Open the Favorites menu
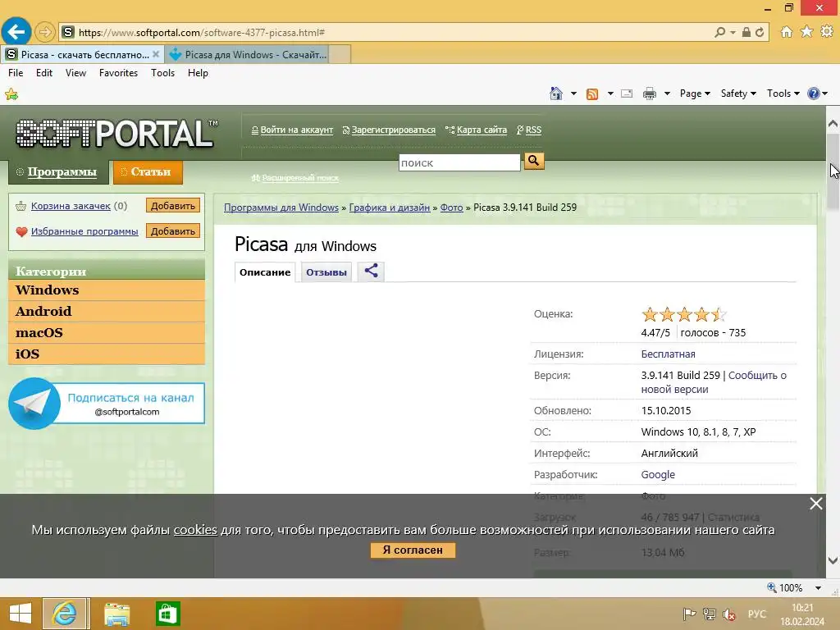The image size is (840, 630). pos(118,73)
